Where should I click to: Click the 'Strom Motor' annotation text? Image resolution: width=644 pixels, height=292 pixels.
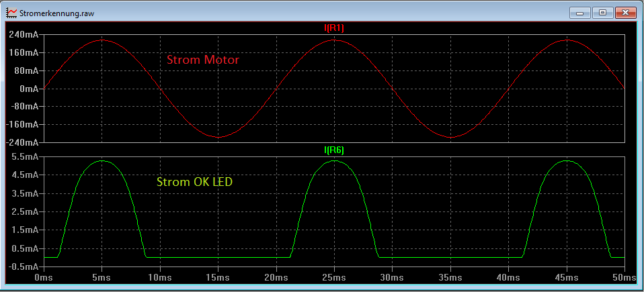(203, 60)
